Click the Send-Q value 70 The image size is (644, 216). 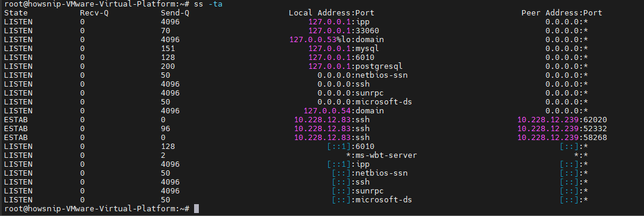click(x=166, y=31)
